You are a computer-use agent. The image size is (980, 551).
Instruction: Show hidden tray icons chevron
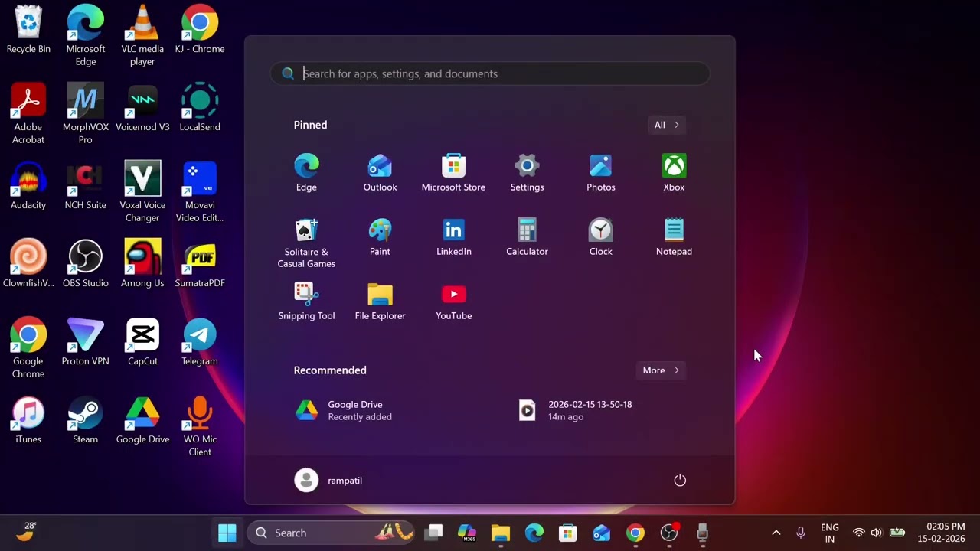point(776,533)
